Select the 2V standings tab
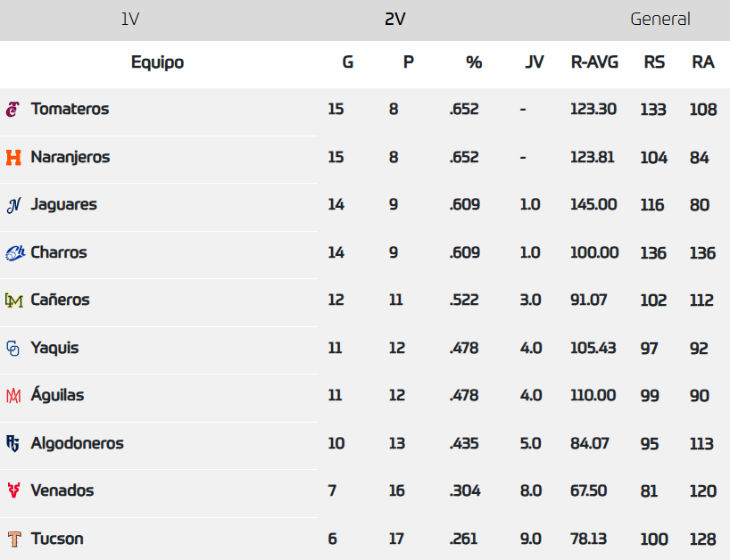This screenshot has height=560, width=730. pos(395,20)
